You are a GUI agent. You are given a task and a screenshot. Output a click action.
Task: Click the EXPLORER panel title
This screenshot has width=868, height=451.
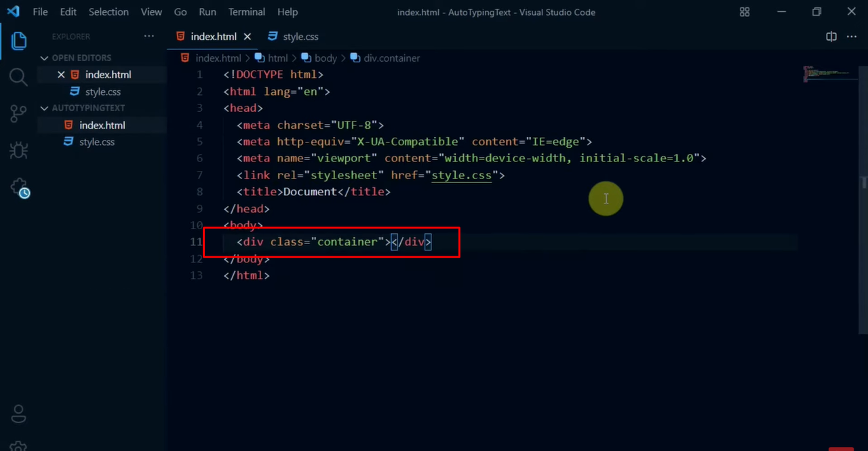coord(71,37)
